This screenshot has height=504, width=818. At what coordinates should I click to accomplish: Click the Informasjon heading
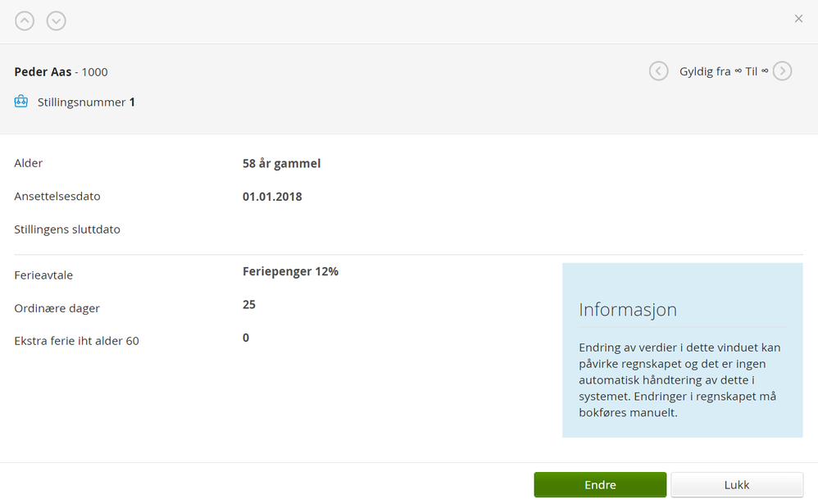[628, 310]
